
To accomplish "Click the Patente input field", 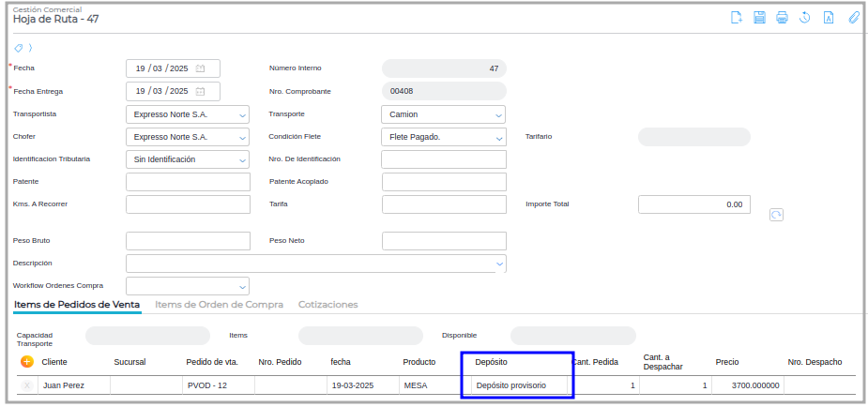I will click(188, 182).
